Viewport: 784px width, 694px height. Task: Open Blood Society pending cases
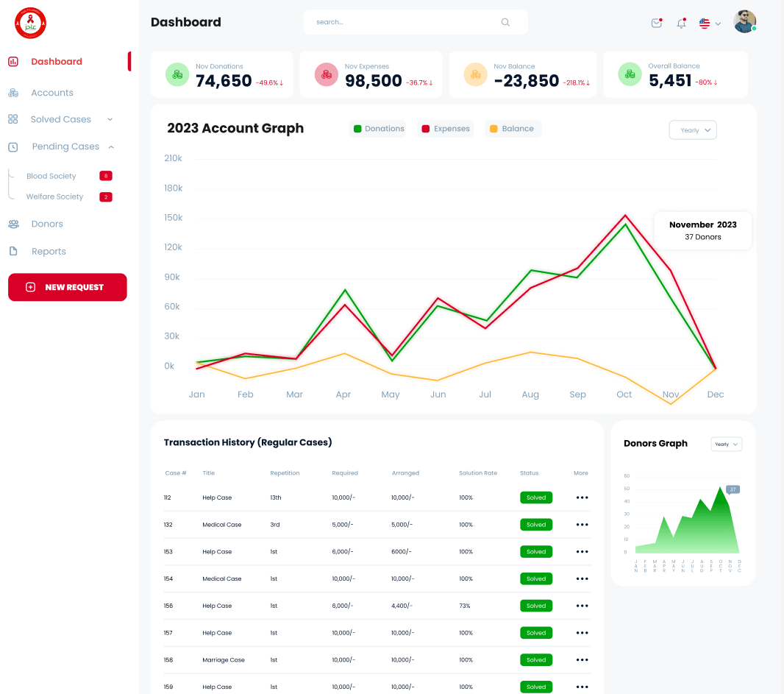(51, 176)
